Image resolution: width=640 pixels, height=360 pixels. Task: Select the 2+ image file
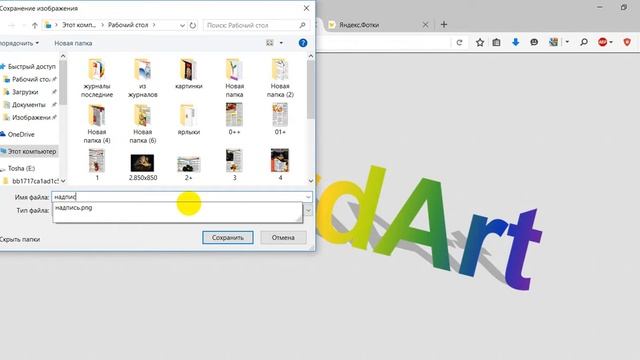(189, 168)
